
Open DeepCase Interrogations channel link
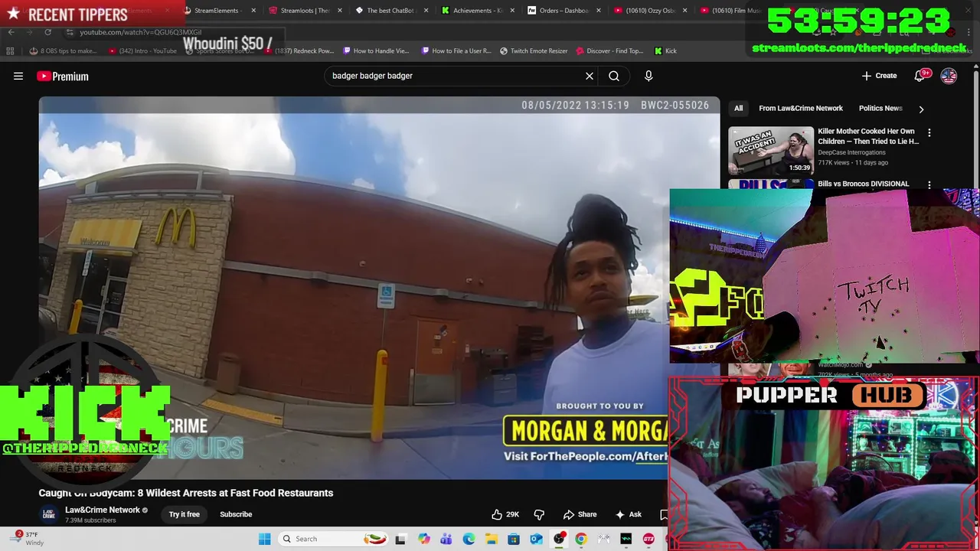click(851, 152)
